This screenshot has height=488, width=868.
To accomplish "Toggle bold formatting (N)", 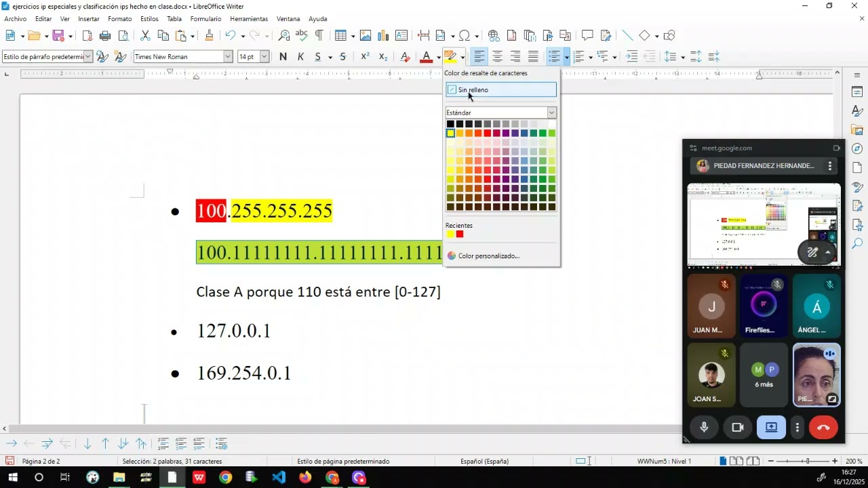I will [283, 57].
